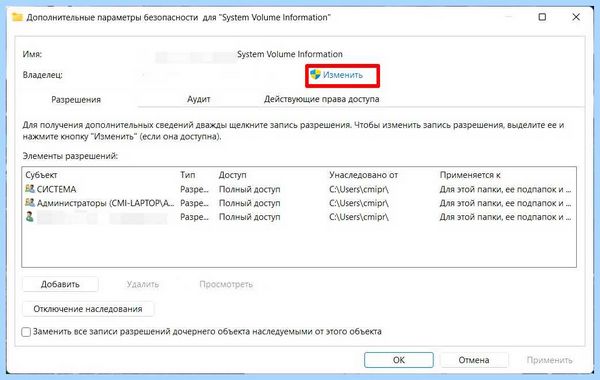Click the Унаследовано от column header
Image resolution: width=600 pixels, height=380 pixels.
point(364,175)
